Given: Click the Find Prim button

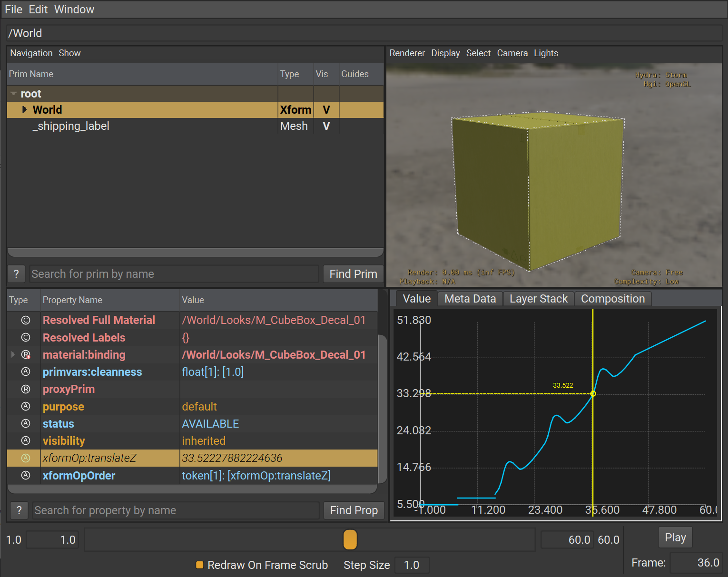Looking at the screenshot, I should [x=353, y=274].
